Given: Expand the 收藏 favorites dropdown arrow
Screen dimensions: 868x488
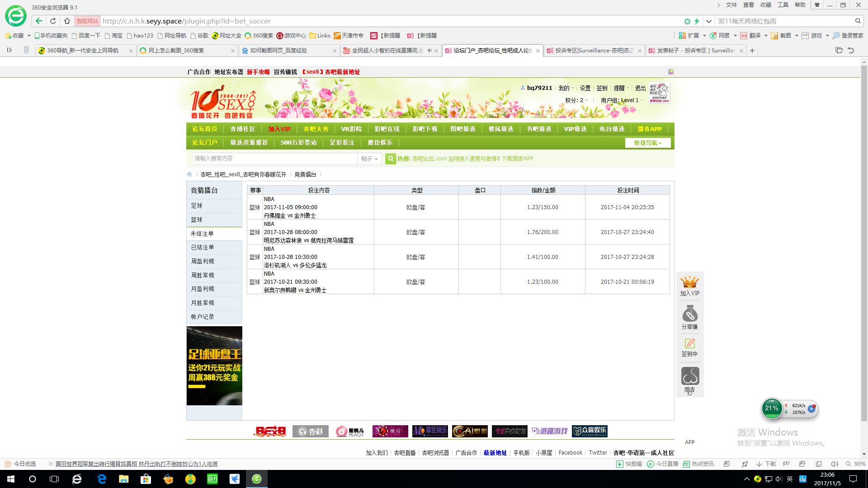Looking at the screenshot, I should 29,36.
